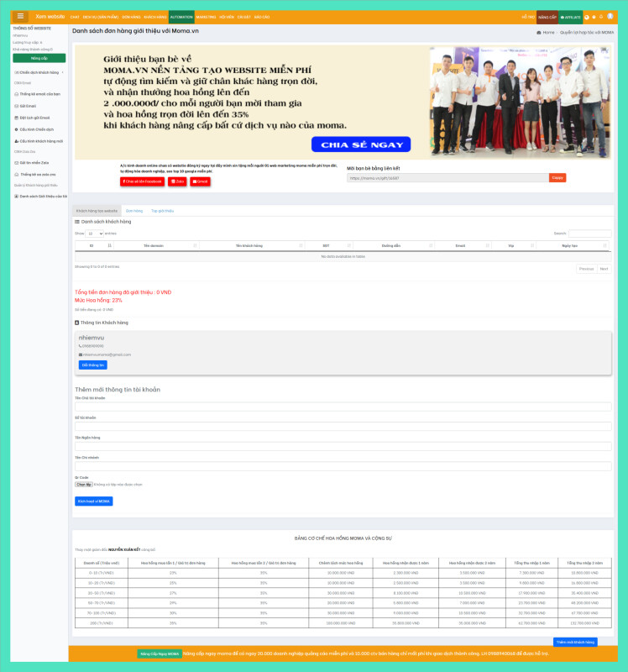Screen dimensions: 628x672
Task: Sort the Tên khách hàng column
Action: [x=252, y=245]
